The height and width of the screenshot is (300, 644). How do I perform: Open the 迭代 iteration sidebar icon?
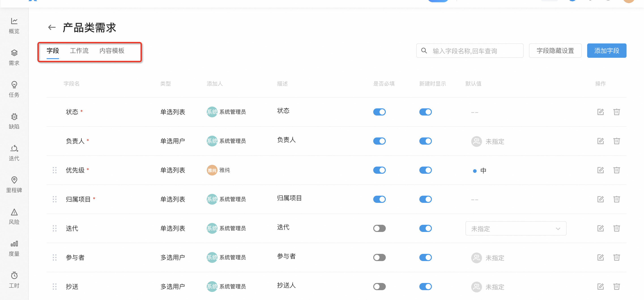14,153
